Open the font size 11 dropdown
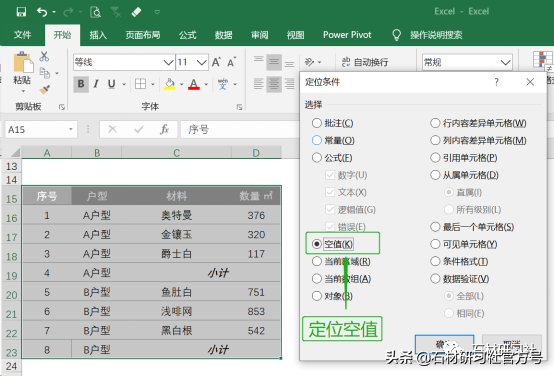 click(x=202, y=63)
